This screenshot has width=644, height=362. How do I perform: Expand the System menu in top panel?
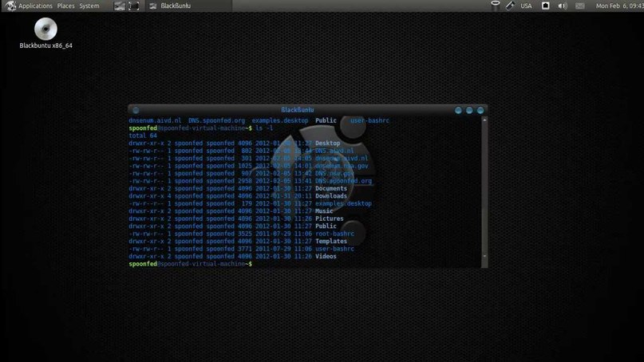tap(89, 6)
